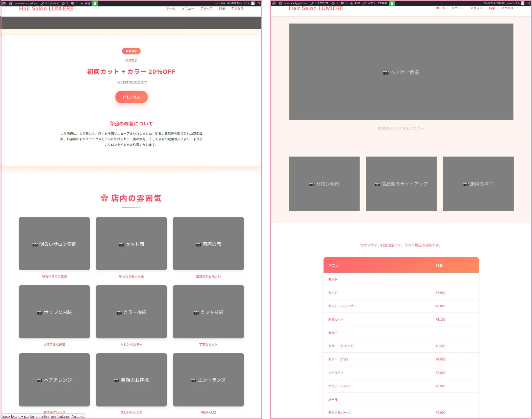Open the ヘアケア商品 image placeholder
Image resolution: width=532 pixels, height=419 pixels.
(x=401, y=73)
